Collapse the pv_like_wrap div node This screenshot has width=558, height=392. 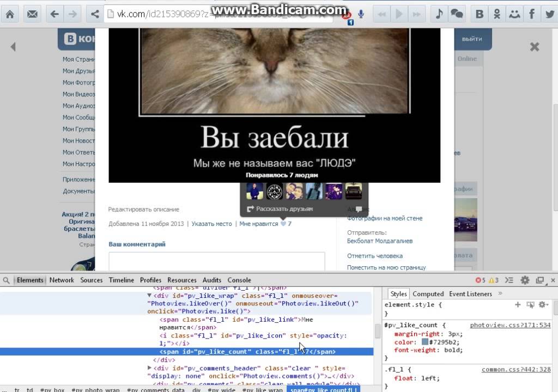click(149, 296)
